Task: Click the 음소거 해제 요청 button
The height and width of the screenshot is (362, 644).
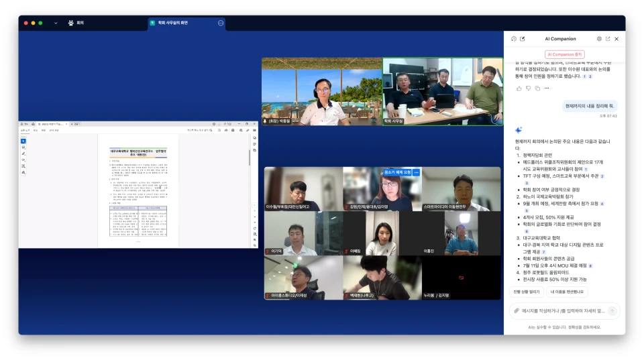Action: pos(397,172)
